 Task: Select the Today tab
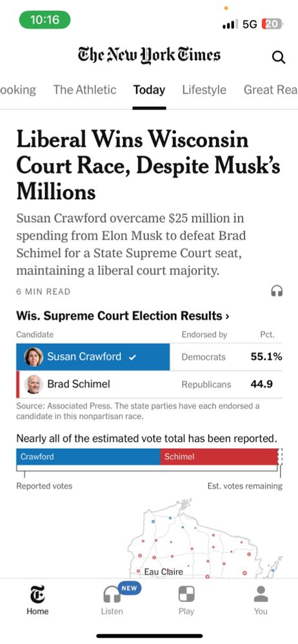point(149,90)
